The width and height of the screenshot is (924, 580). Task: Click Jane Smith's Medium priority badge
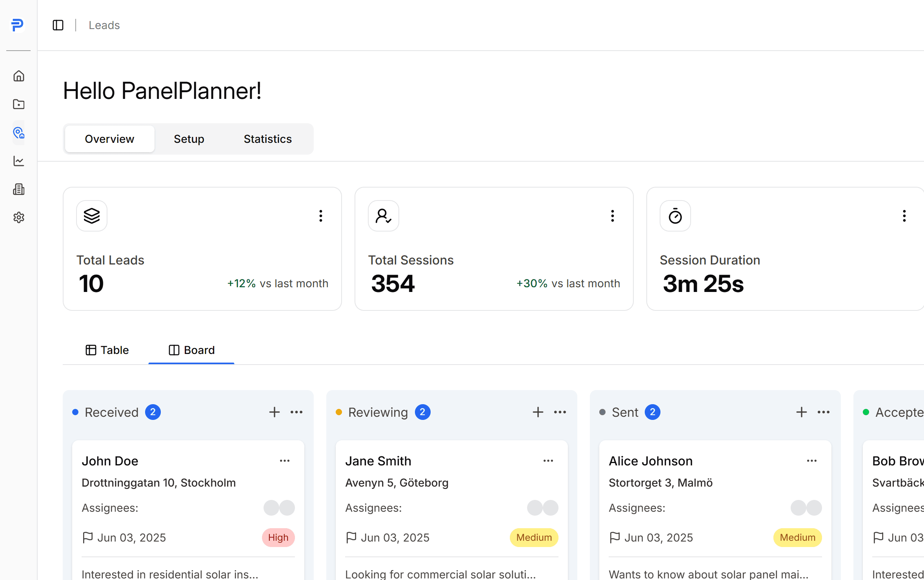point(534,538)
